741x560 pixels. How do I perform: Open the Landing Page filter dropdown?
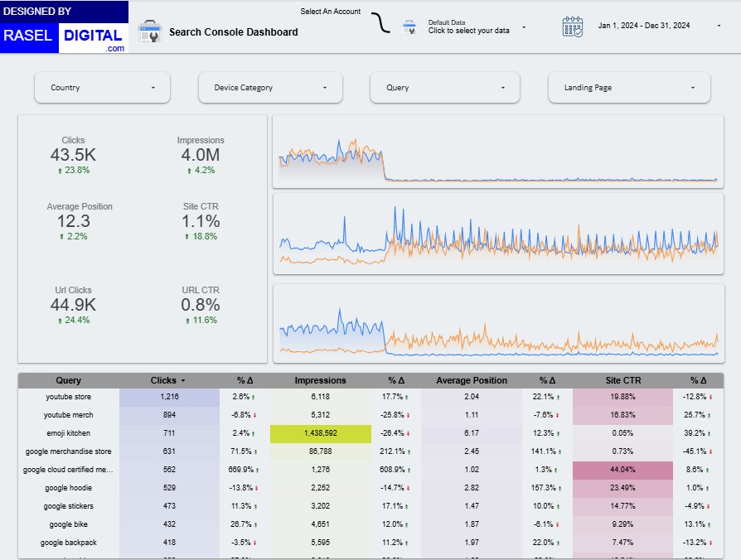pyautogui.click(x=629, y=88)
